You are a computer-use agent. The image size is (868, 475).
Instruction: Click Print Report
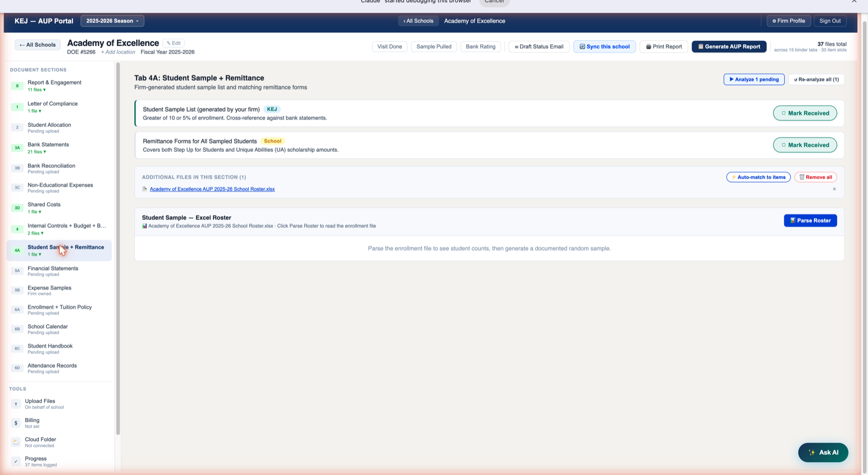coord(664,46)
